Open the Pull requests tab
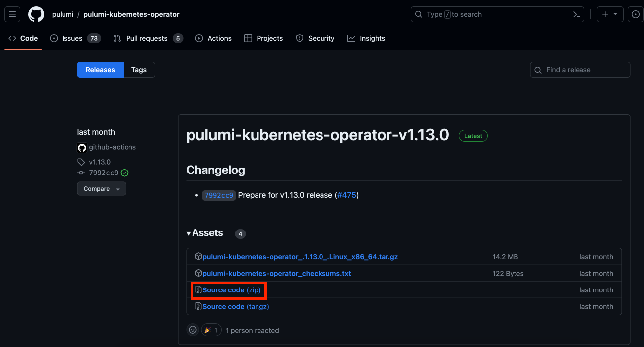644x347 pixels. pyautogui.click(x=148, y=38)
